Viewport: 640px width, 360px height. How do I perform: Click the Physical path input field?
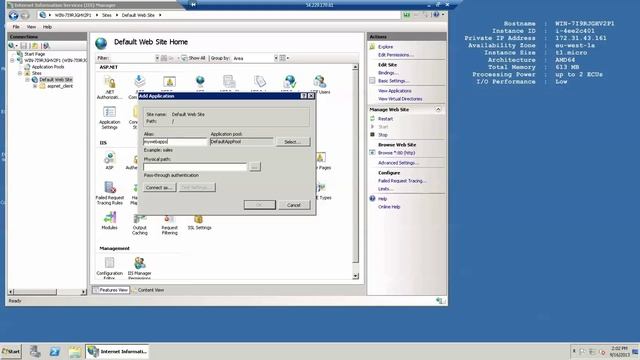coord(195,167)
